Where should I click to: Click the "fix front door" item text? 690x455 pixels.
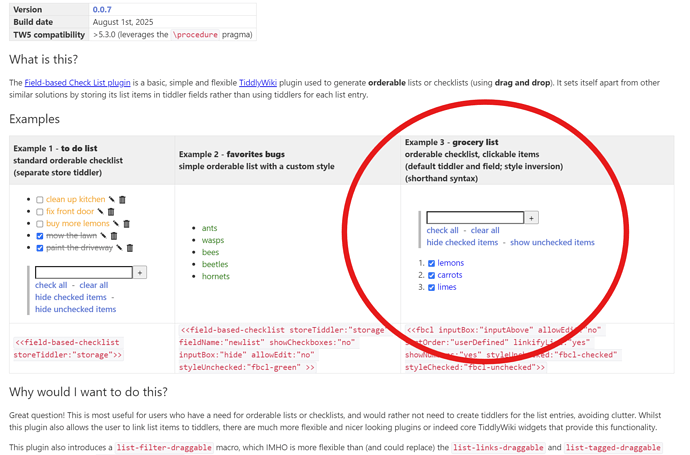pos(70,211)
